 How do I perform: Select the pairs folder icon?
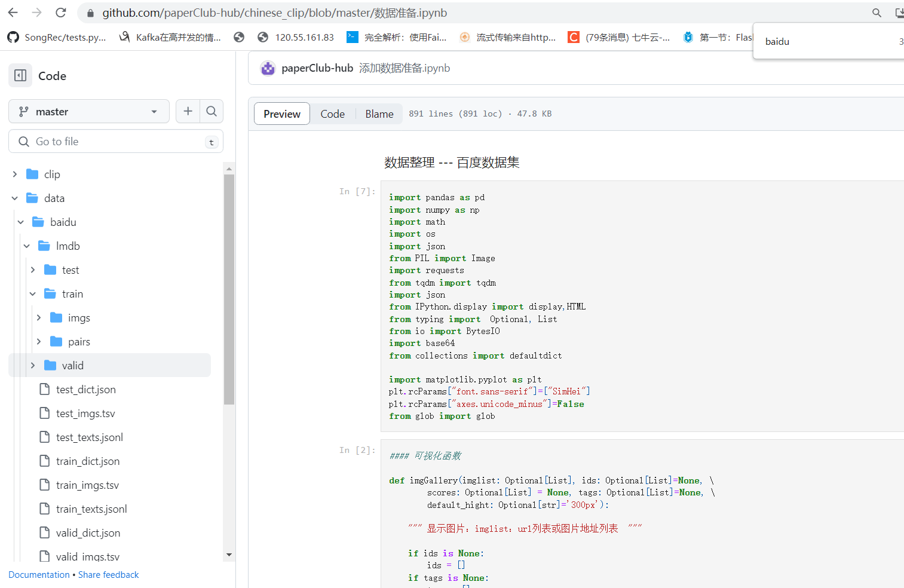56,341
